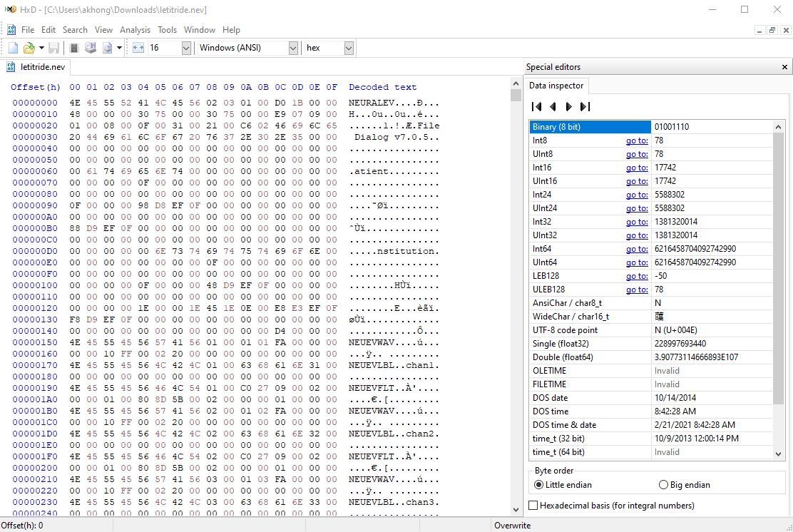Close the Special editors panel
793x532 pixels.
click(784, 67)
